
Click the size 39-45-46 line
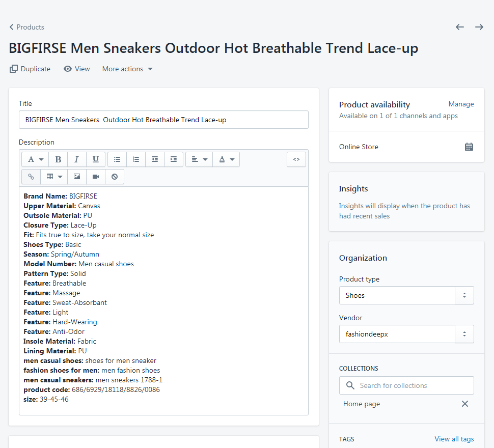(46, 399)
